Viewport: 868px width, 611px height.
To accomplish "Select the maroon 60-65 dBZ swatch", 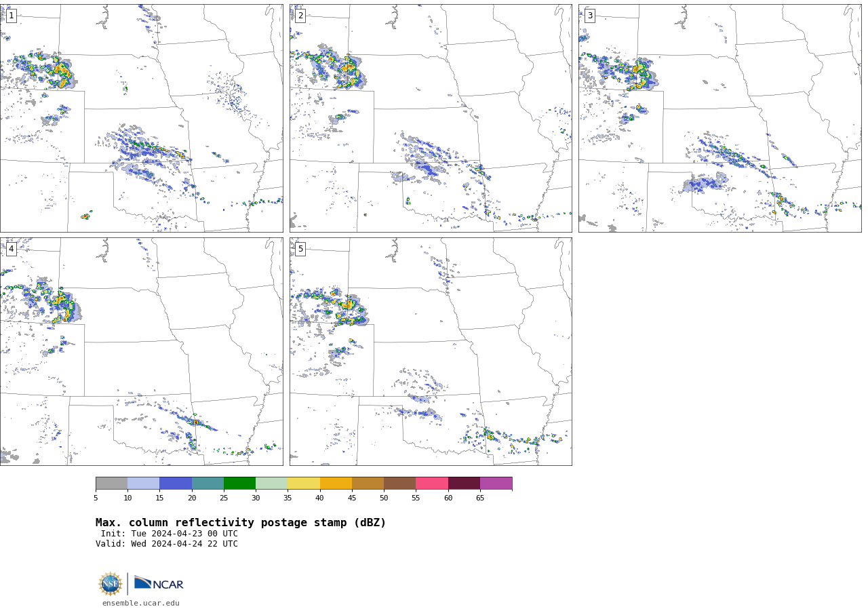I will (x=464, y=483).
